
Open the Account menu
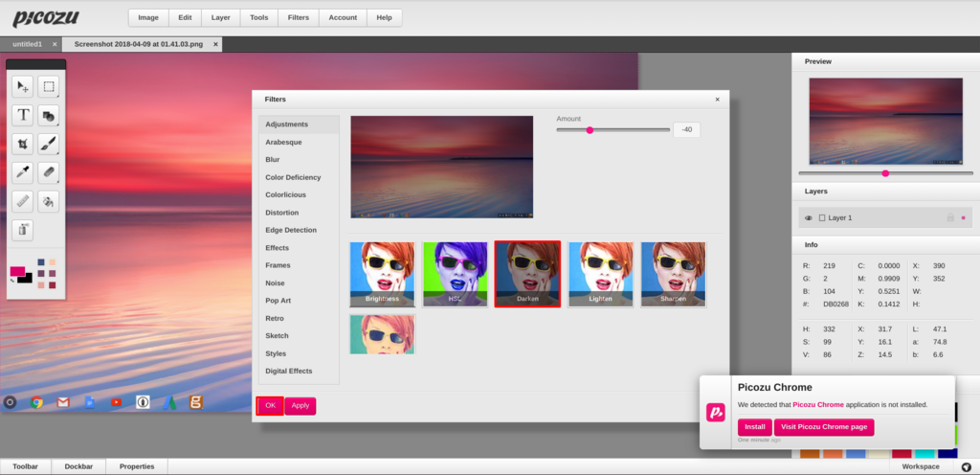[x=343, y=17]
